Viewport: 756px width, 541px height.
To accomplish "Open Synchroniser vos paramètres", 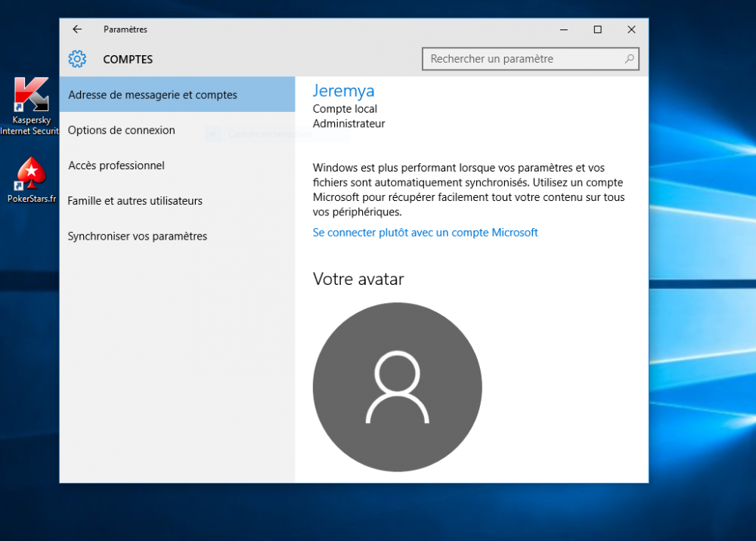I will pyautogui.click(x=138, y=236).
